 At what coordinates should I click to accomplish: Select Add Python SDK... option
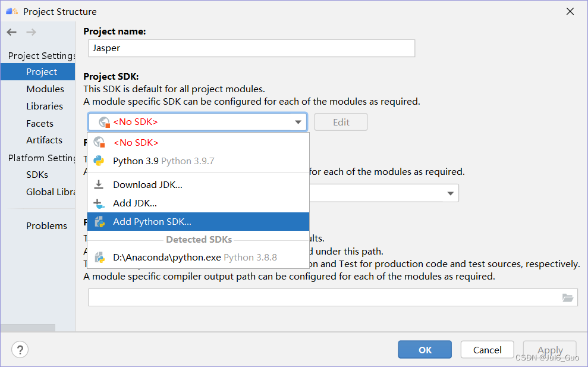pyautogui.click(x=198, y=222)
